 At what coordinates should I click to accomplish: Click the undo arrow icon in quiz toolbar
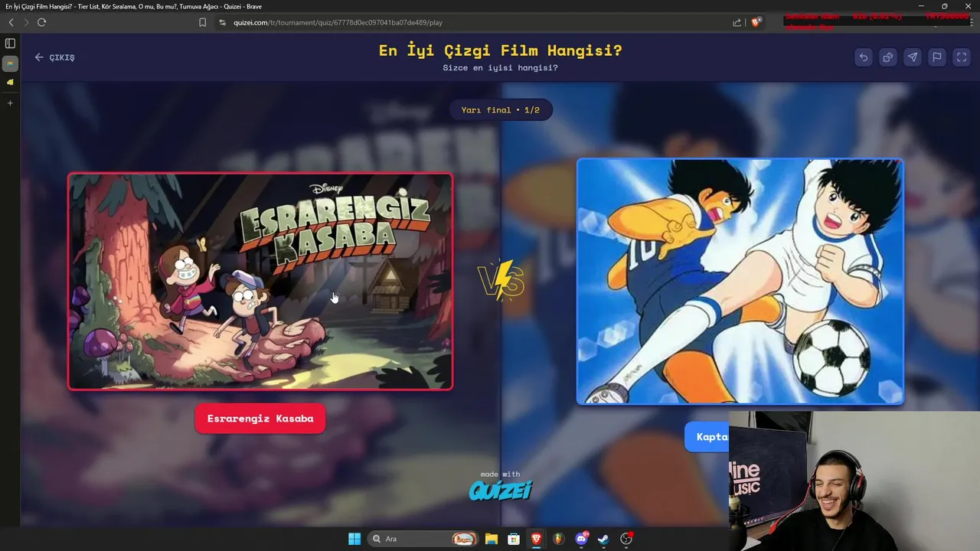pos(863,57)
